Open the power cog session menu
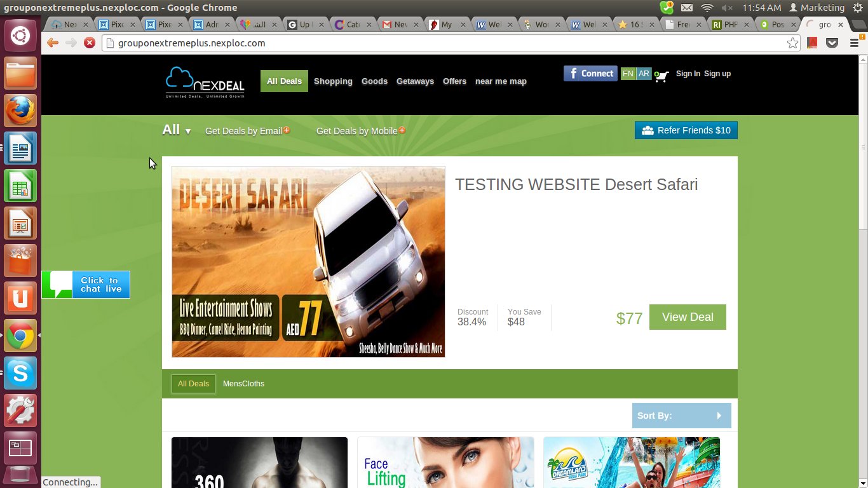This screenshot has height=488, width=868. click(x=858, y=8)
